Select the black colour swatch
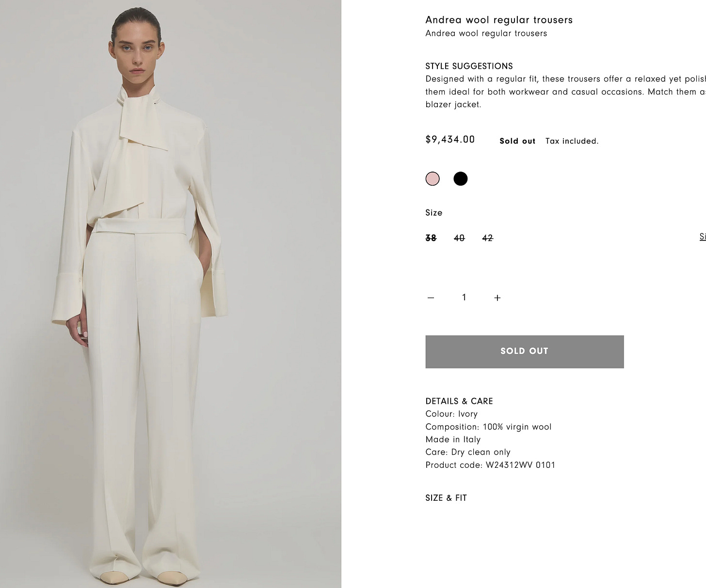Image resolution: width=706 pixels, height=588 pixels. [460, 179]
